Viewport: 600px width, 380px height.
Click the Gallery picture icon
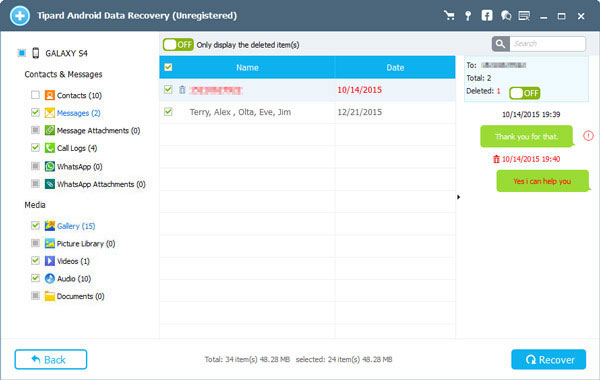(50, 226)
